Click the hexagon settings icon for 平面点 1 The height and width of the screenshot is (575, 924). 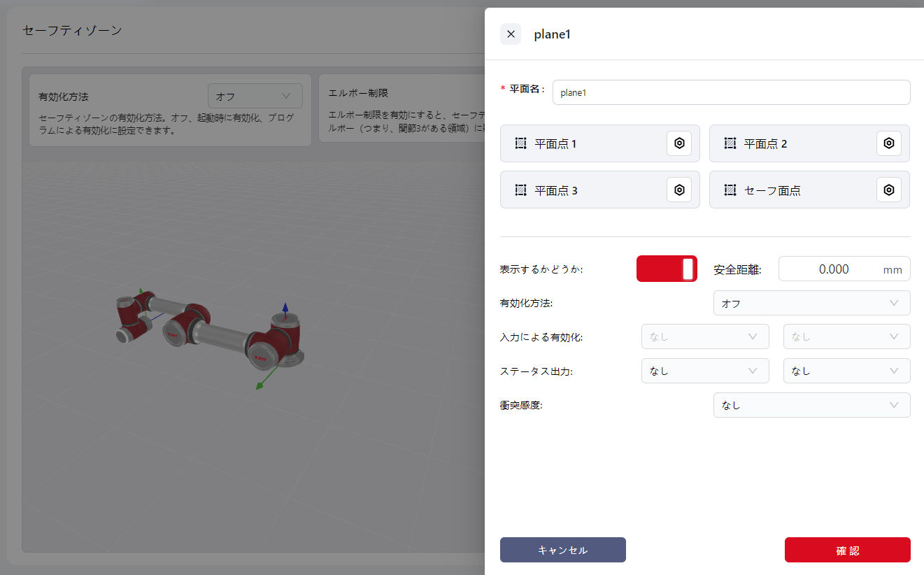click(678, 143)
